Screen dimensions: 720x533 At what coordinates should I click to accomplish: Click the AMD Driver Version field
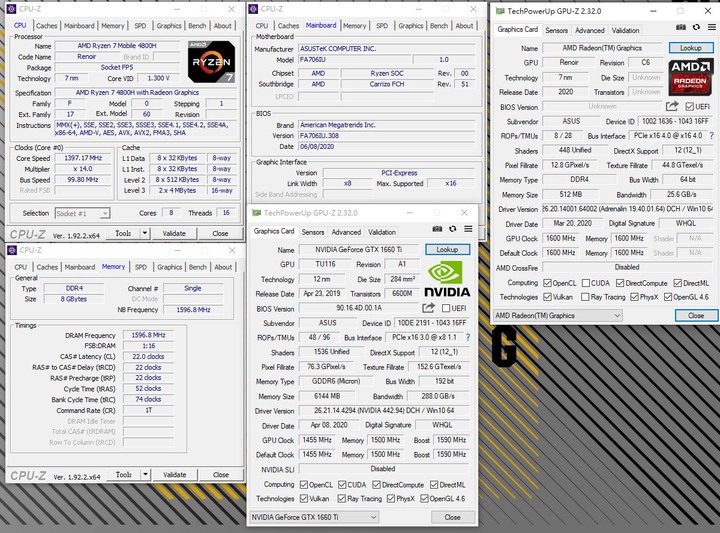point(628,209)
